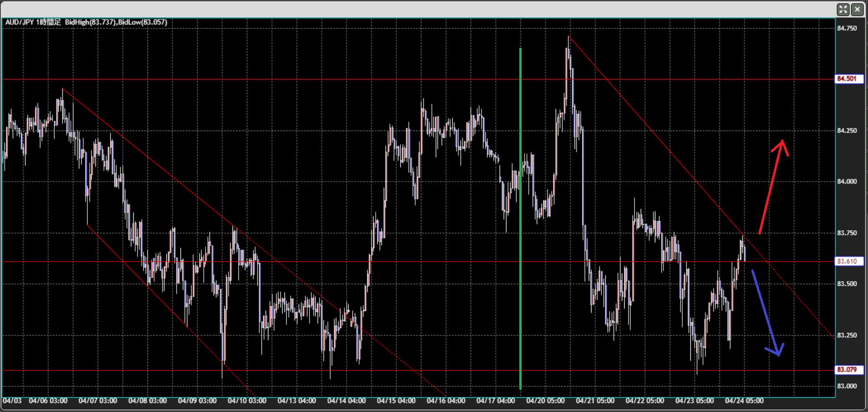Click the 04/14 04:00 time label

[x=346, y=401]
